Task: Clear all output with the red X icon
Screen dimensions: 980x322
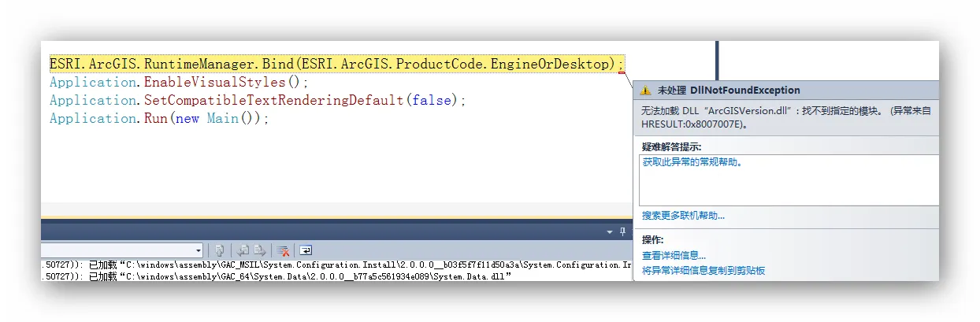Action: coord(283,250)
